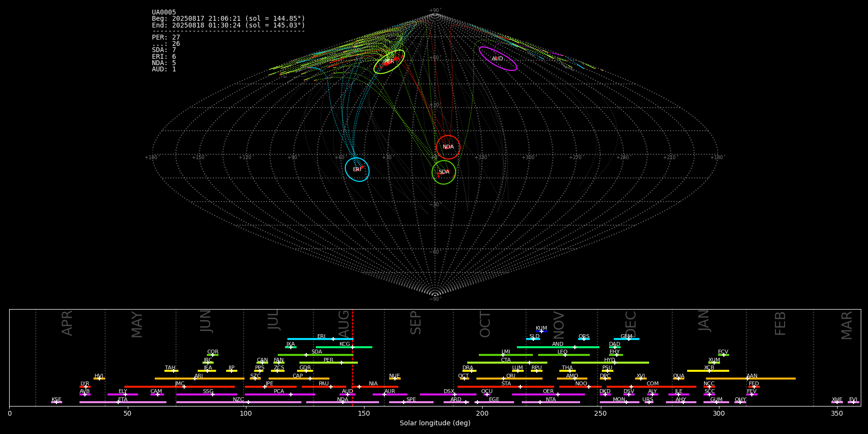Select the KCG shower bar in the timeline

[x=344, y=347]
